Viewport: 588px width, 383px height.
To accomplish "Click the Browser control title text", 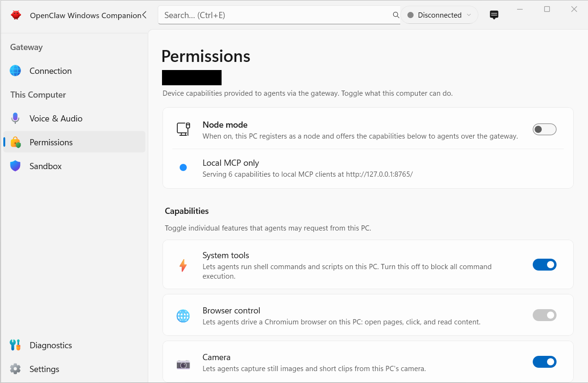I will (231, 310).
